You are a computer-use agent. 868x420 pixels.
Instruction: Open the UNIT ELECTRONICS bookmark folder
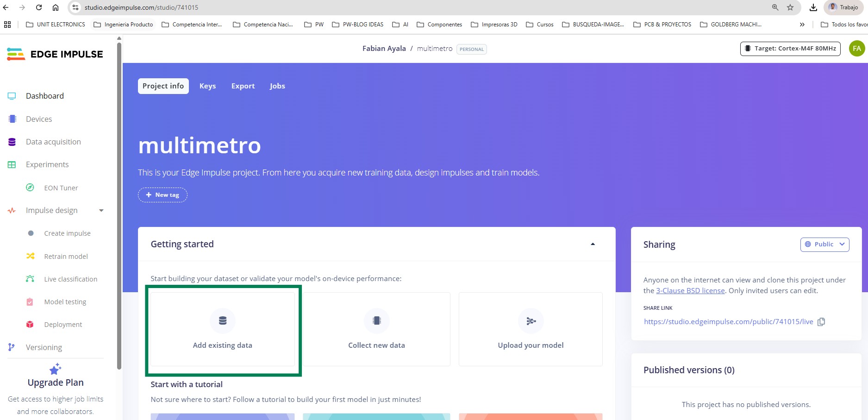click(56, 25)
